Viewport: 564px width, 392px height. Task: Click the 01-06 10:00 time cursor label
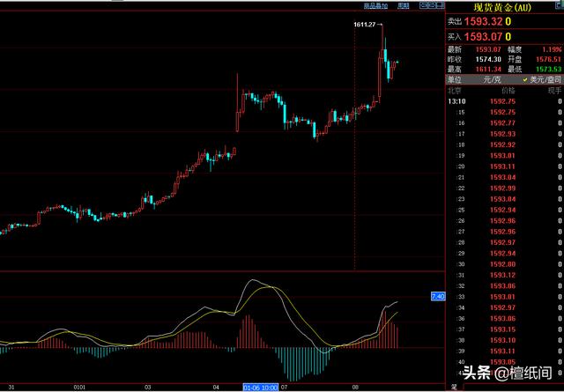tap(261, 386)
